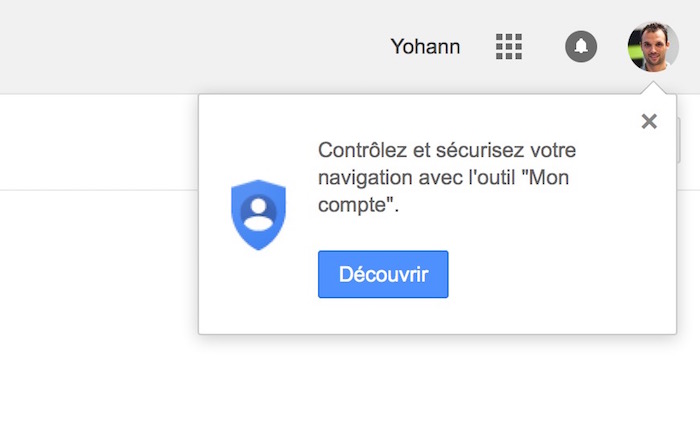Viewport: 700px width, 438px height.
Task: Click the "Contrôlez et sécurisez votre" text line
Action: click(447, 151)
